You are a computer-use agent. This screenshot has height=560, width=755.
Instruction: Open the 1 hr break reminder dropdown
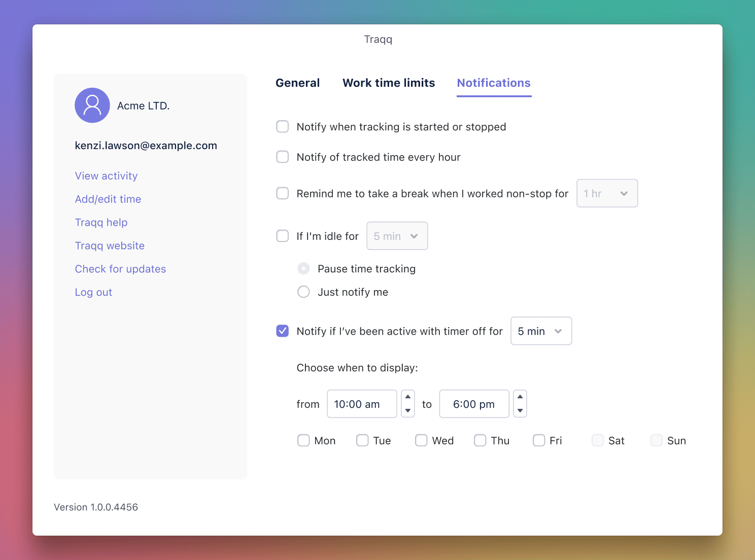(607, 193)
